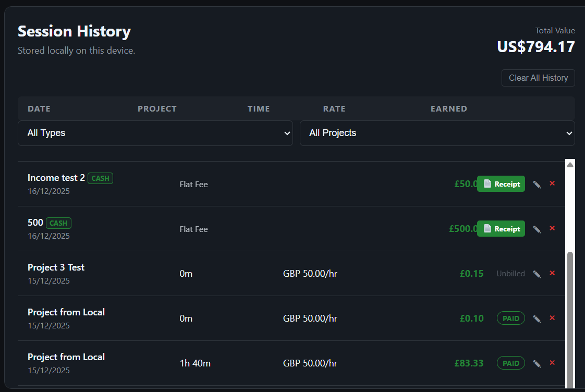Open the Receipt for Income test 2
Image resolution: width=585 pixels, height=392 pixels.
(501, 183)
